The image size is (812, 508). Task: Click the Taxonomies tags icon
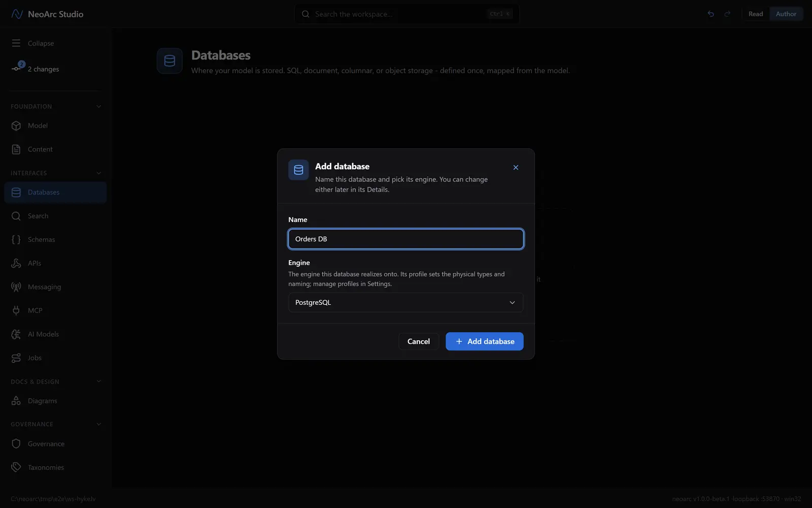point(16,467)
